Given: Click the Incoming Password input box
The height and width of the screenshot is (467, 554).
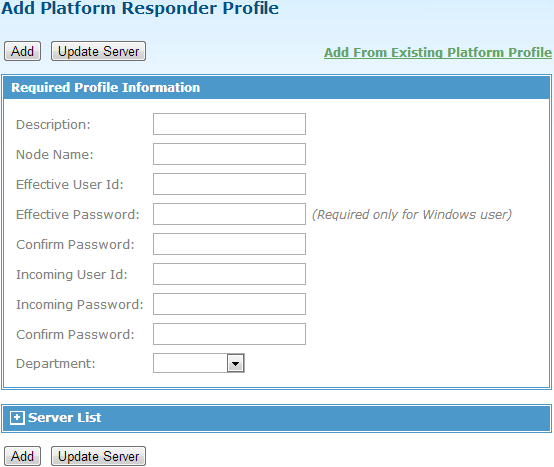Looking at the screenshot, I should point(229,304).
